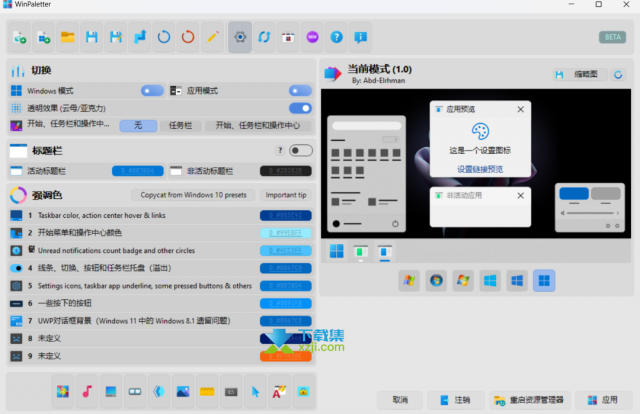The width and height of the screenshot is (640, 414).
Task: Open the Alt-Tab switcher icon in bottom bar
Action: 135,392
